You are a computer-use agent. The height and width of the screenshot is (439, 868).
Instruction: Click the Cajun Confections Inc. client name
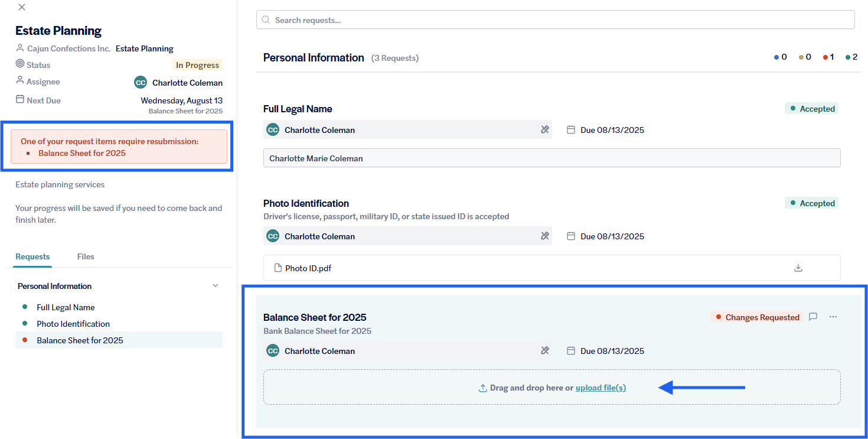pos(69,48)
